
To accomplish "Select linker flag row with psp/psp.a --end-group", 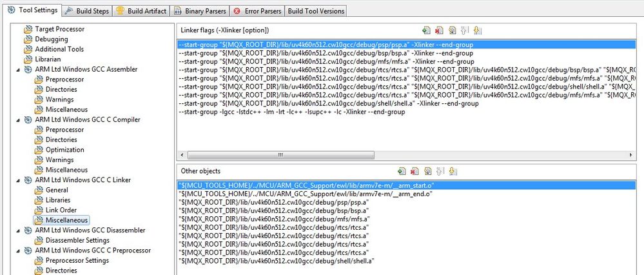I will click(407, 45).
